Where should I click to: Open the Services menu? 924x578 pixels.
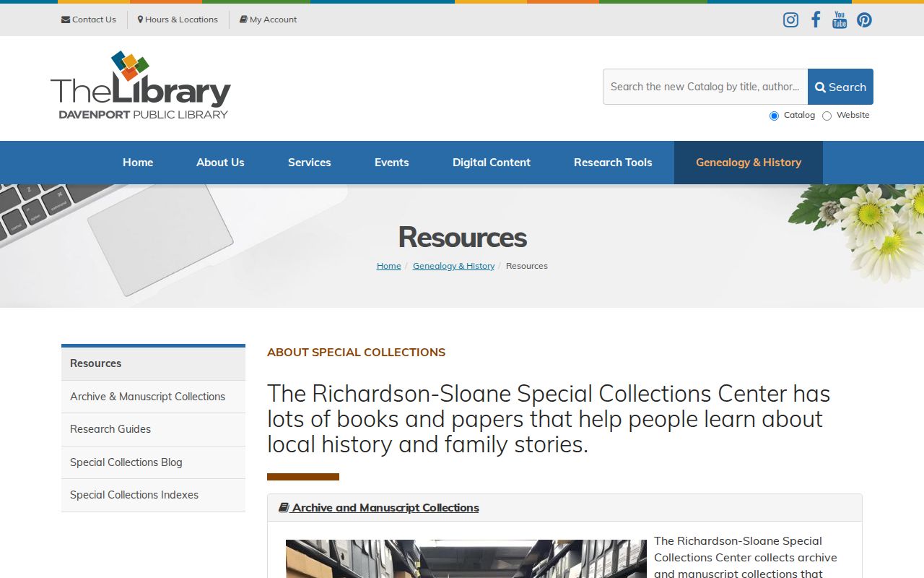tap(310, 163)
